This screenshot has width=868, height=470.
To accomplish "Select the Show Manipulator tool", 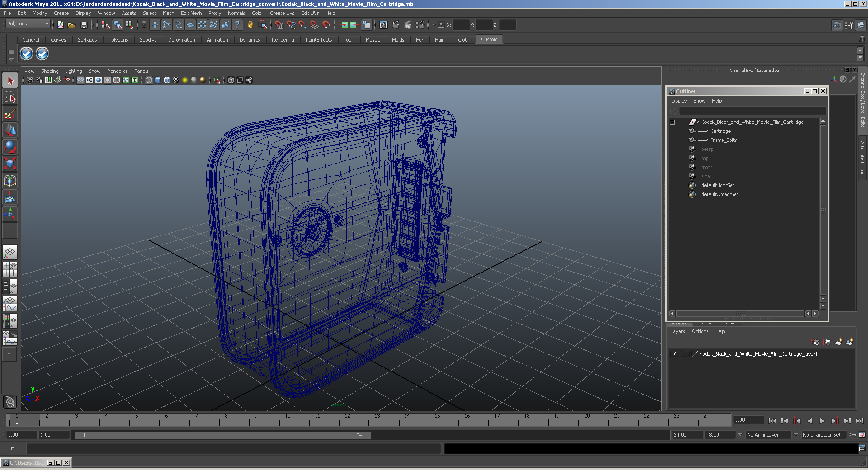I will pyautogui.click(x=10, y=213).
